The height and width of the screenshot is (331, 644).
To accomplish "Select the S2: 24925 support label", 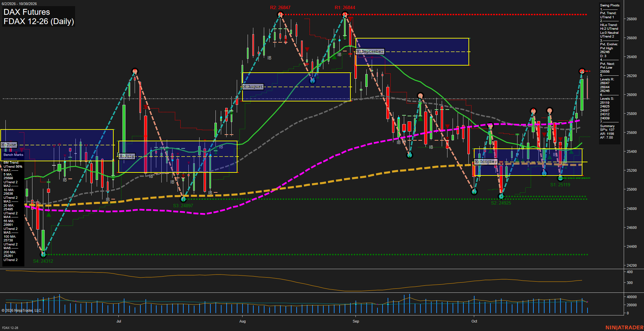I will tap(501, 203).
